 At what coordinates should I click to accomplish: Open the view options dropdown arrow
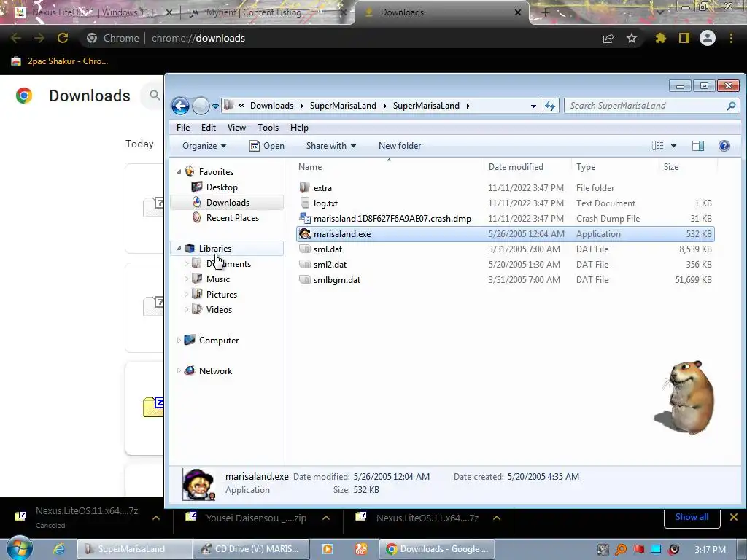673,146
